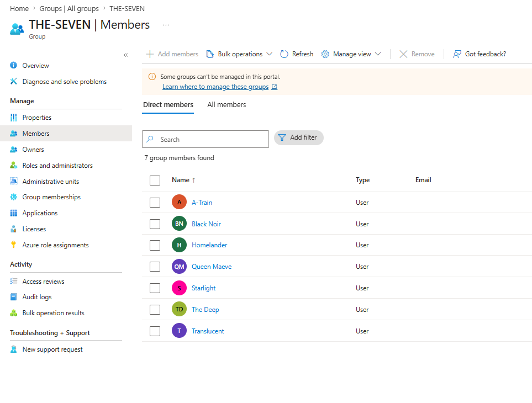532x403 pixels.
Task: Open the more options ellipsis by title
Action: [166, 25]
